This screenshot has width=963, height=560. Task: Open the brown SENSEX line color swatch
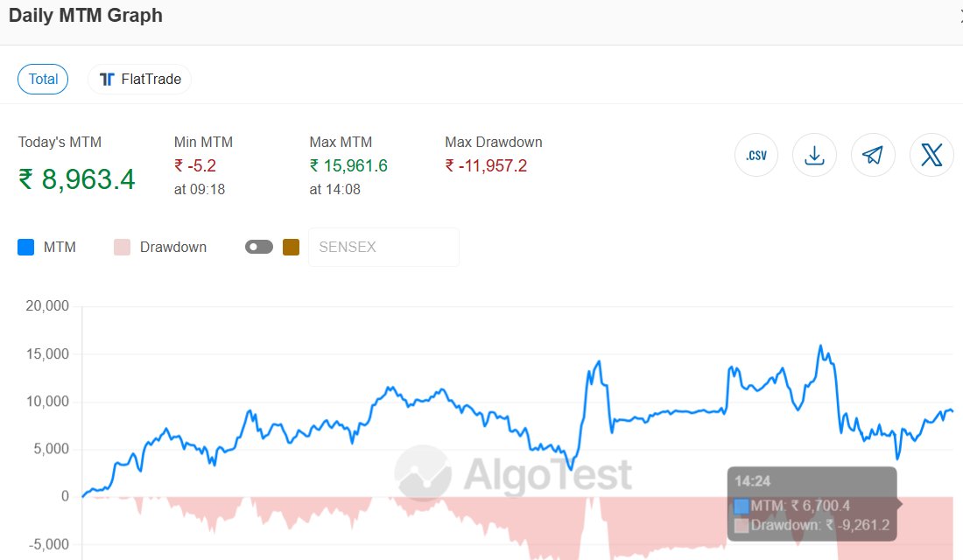[290, 247]
